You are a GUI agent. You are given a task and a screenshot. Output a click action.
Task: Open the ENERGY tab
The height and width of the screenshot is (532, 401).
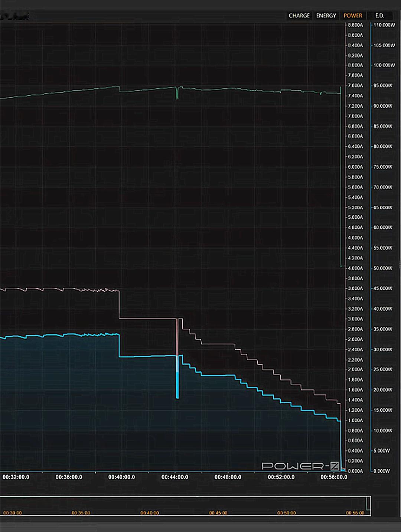(x=326, y=16)
